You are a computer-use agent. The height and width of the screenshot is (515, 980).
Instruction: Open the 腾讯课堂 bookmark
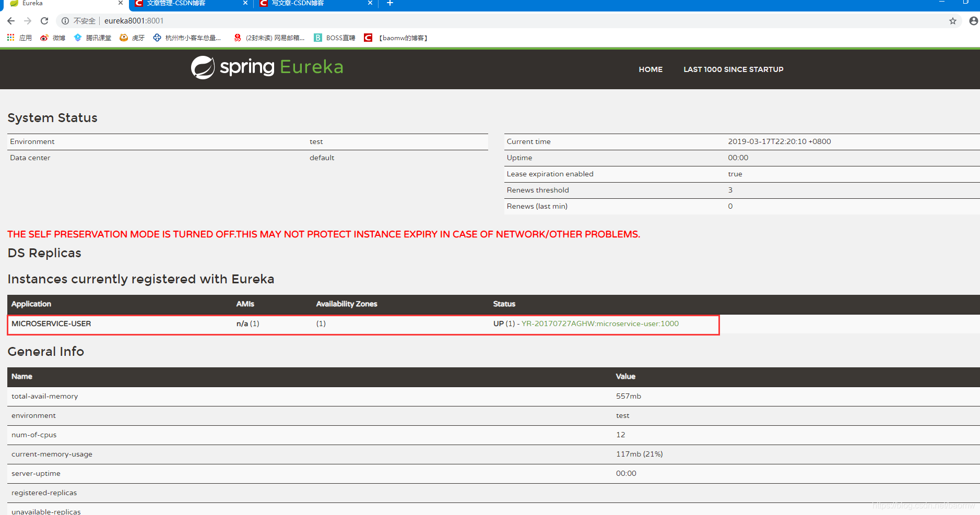(x=92, y=38)
